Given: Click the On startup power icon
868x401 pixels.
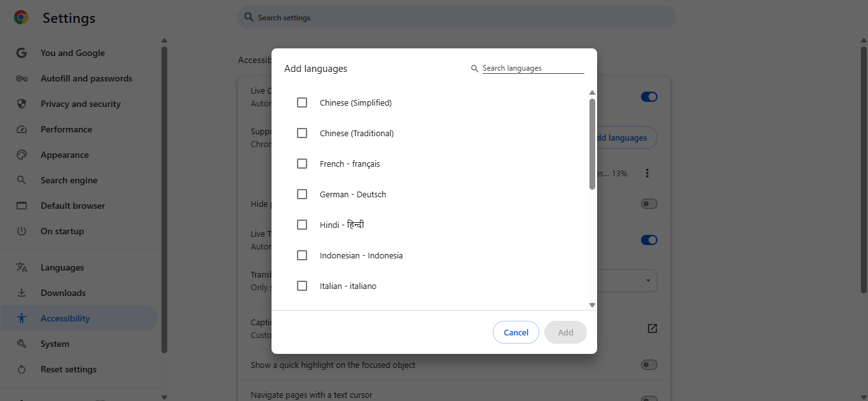Looking at the screenshot, I should click(22, 231).
